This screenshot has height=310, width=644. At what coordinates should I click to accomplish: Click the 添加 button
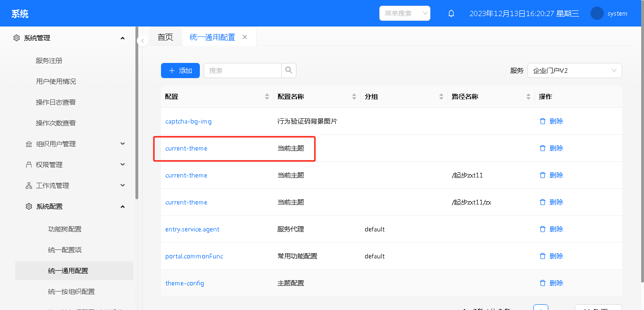(x=180, y=71)
